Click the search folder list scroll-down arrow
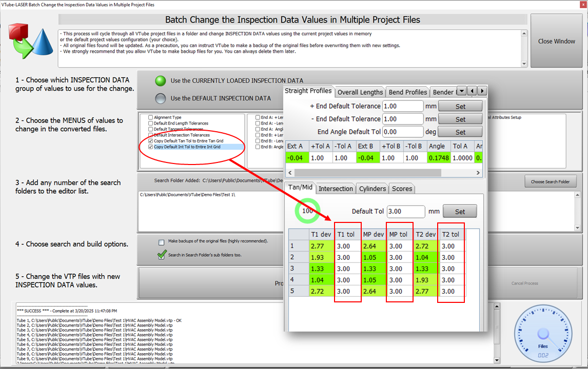The height and width of the screenshot is (369, 588). pos(577,228)
